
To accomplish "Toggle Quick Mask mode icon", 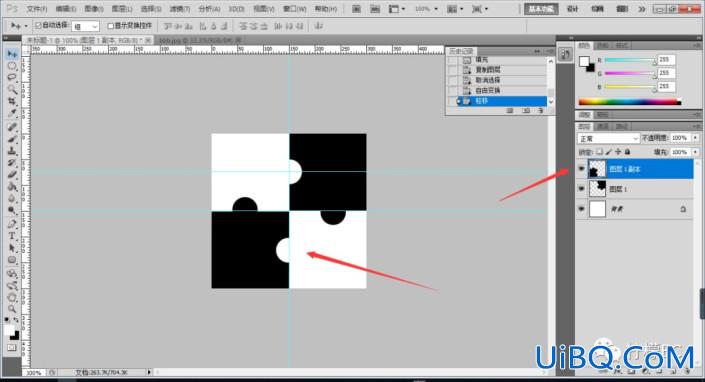I will tap(12, 347).
